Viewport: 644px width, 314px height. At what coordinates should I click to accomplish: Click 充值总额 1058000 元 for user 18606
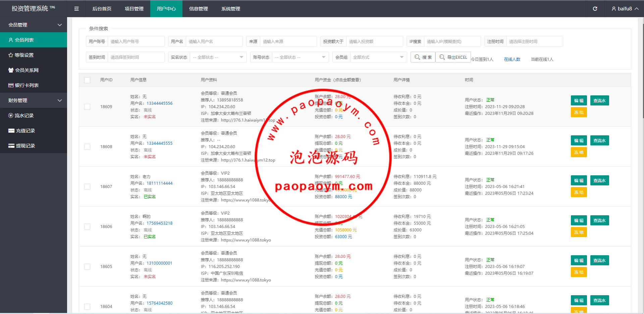(x=346, y=230)
